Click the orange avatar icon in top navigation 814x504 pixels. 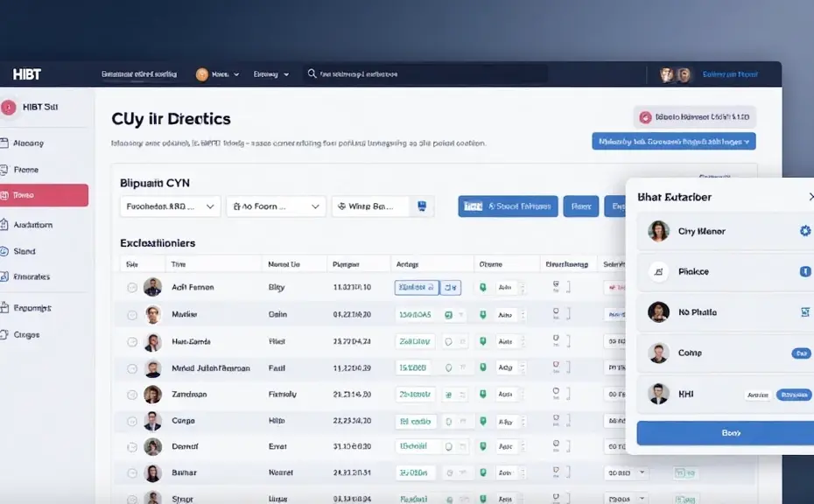(202, 74)
